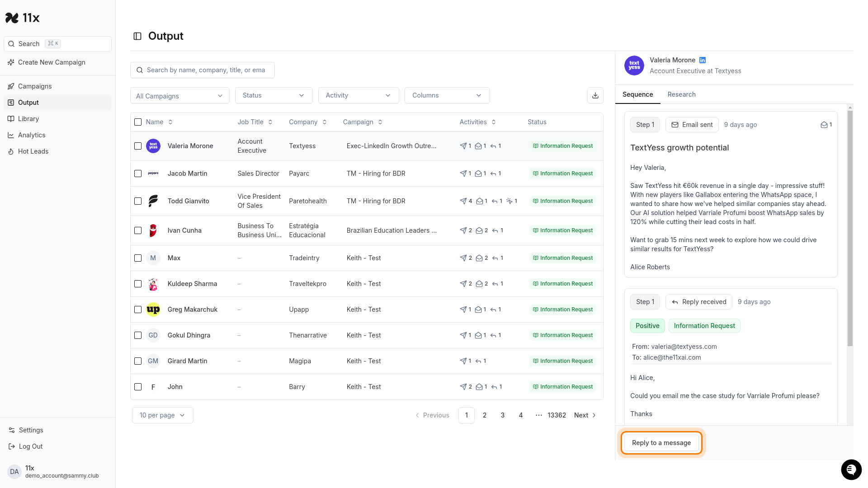868x488 pixels.
Task: Select the Kuldeep Sharma row checkbox
Action: tap(138, 284)
